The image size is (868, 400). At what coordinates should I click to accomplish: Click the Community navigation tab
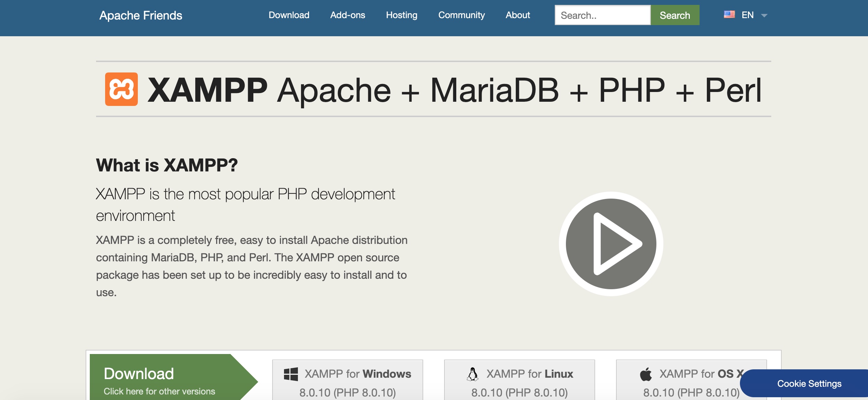tap(461, 15)
